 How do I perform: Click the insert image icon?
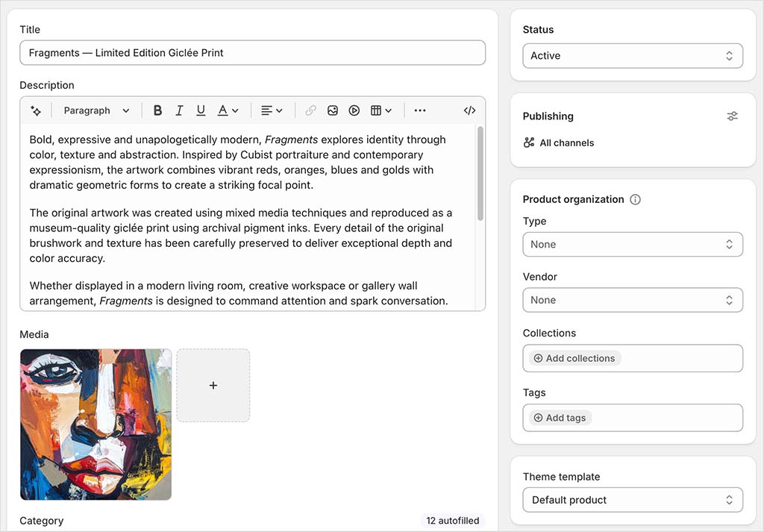coord(333,110)
